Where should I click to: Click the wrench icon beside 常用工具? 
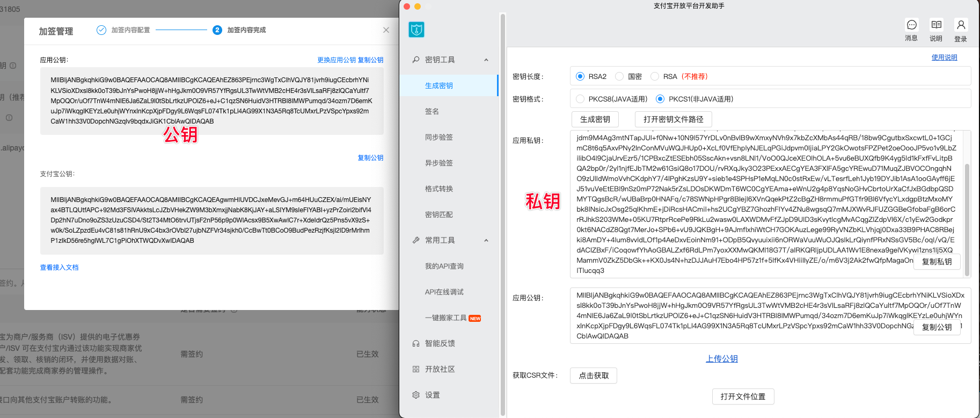tap(416, 240)
